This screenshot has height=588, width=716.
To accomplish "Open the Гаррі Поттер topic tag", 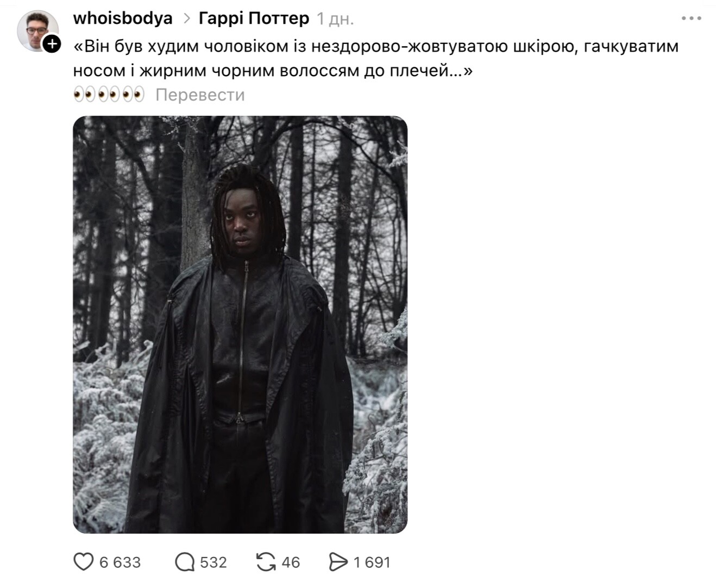I will point(254,18).
